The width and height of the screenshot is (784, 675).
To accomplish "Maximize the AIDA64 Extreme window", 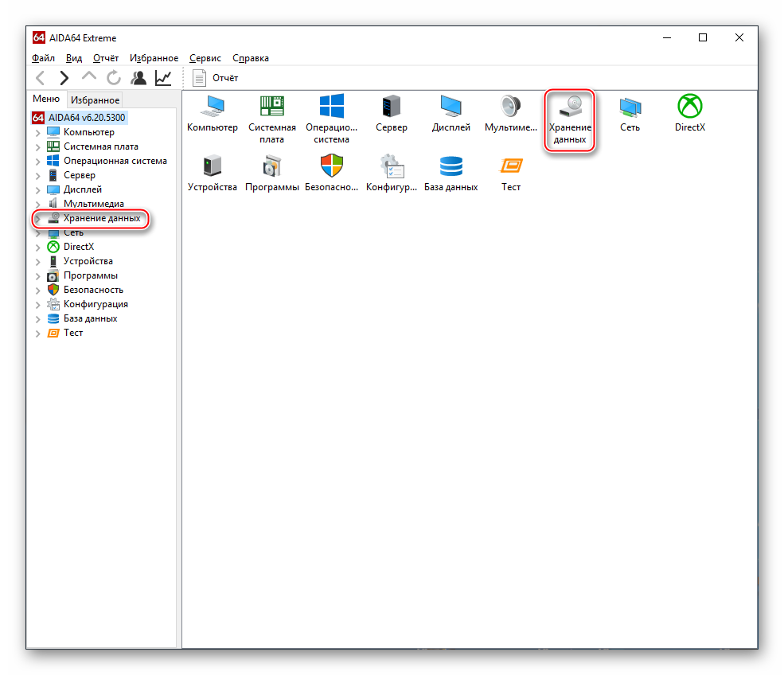I will coord(703,37).
